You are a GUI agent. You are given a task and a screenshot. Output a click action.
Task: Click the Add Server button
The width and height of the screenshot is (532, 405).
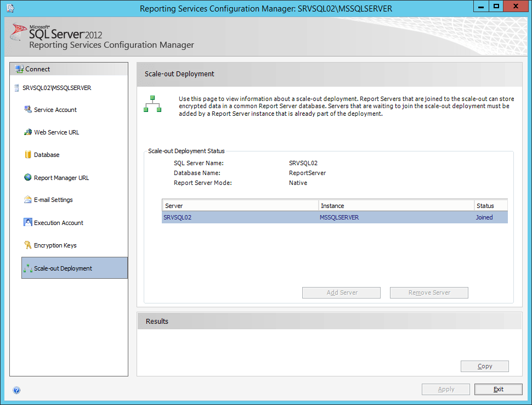pos(341,292)
